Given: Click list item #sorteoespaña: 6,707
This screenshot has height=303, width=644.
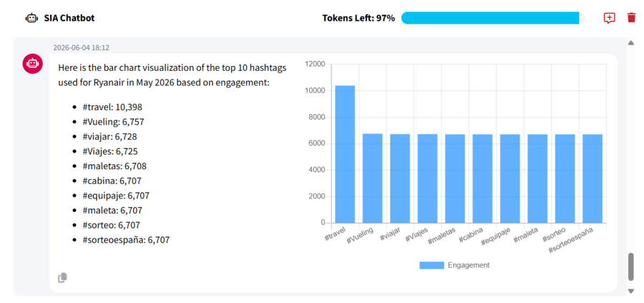Looking at the screenshot, I should click(x=126, y=240).
